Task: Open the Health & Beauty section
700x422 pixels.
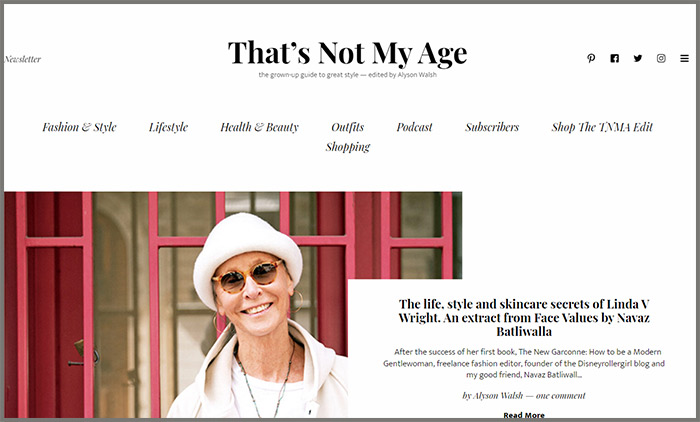Action: tap(259, 127)
